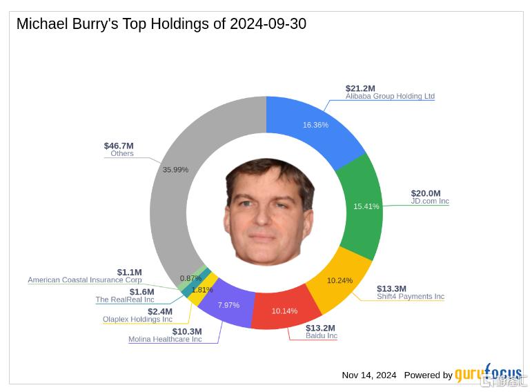The width and height of the screenshot is (532, 392).
Task: Click the gurufocus logo
Action: coord(489,373)
